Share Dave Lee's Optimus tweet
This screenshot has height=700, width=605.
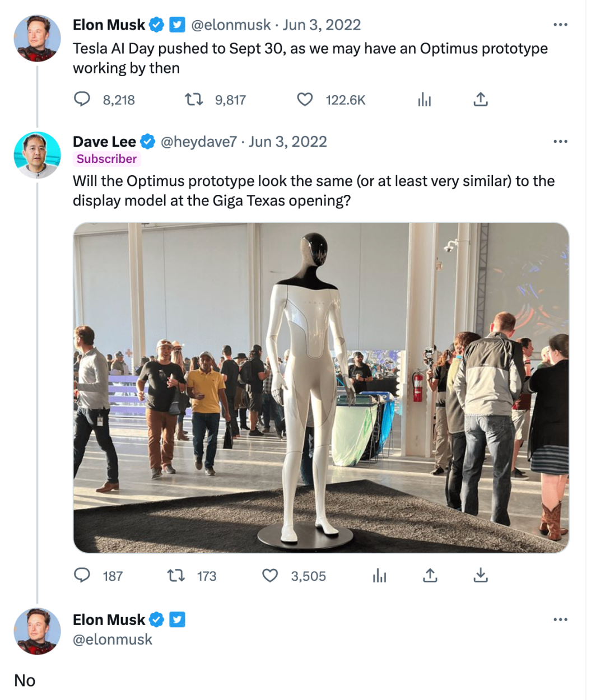(x=430, y=575)
